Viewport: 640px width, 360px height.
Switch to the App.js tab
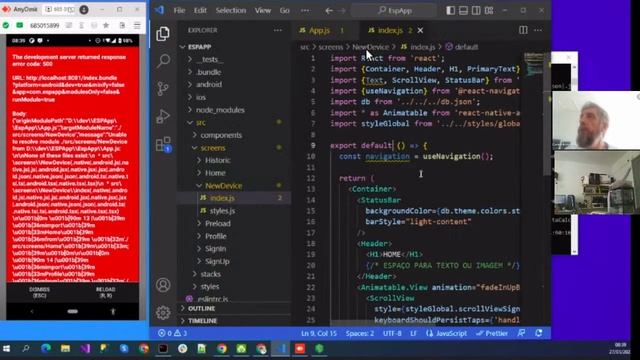(x=321, y=30)
